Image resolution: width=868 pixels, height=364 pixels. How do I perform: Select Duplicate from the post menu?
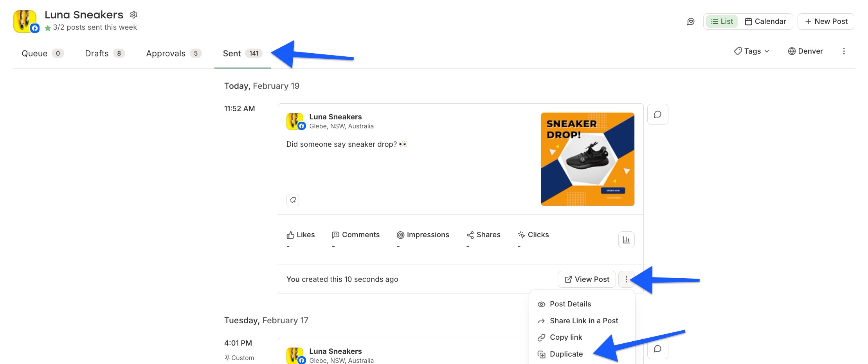pos(582,354)
